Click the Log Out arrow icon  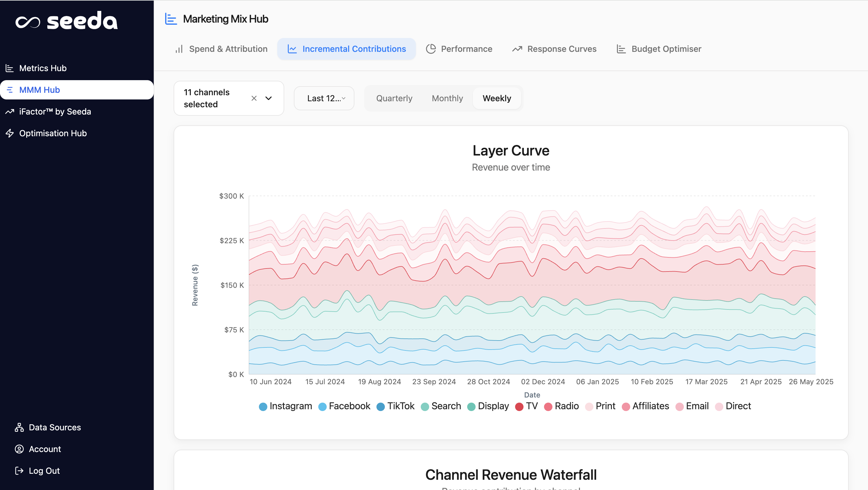click(19, 471)
